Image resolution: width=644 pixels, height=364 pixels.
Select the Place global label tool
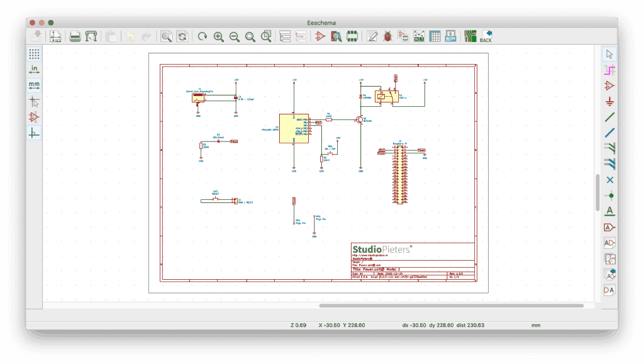609,228
